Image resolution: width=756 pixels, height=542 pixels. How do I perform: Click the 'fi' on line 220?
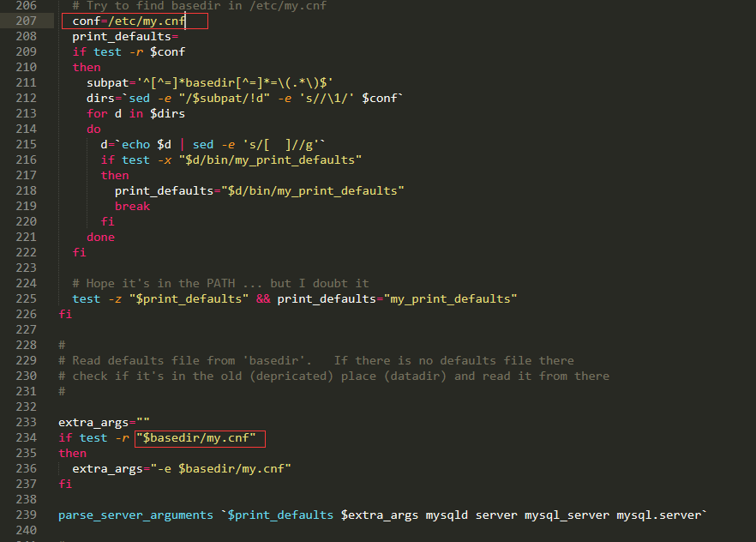(x=107, y=222)
